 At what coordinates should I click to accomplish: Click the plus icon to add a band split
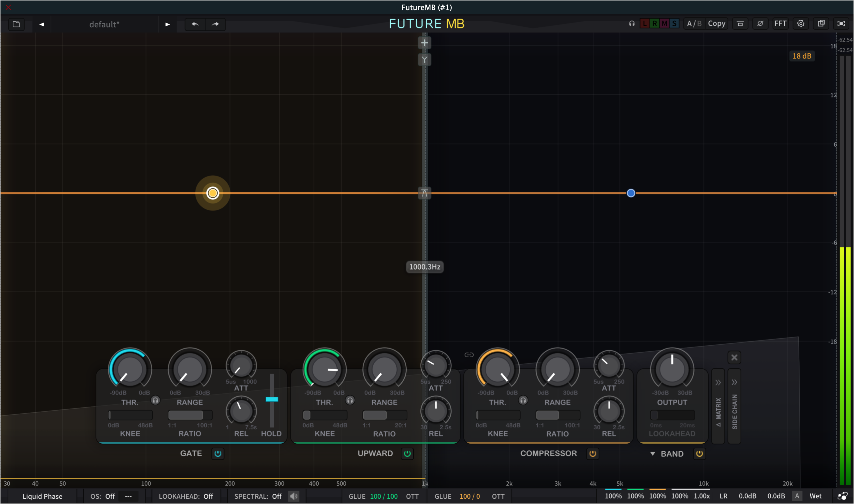click(x=424, y=43)
